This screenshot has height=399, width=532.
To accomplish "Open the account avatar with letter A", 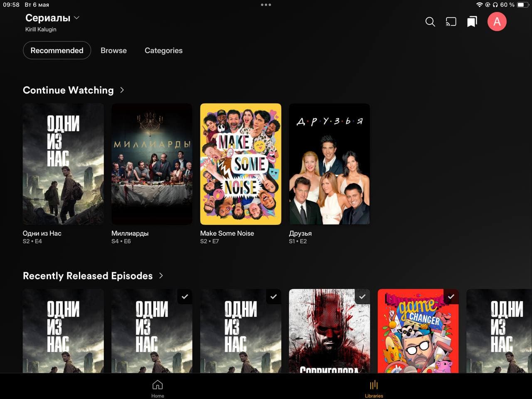I will coord(497,22).
